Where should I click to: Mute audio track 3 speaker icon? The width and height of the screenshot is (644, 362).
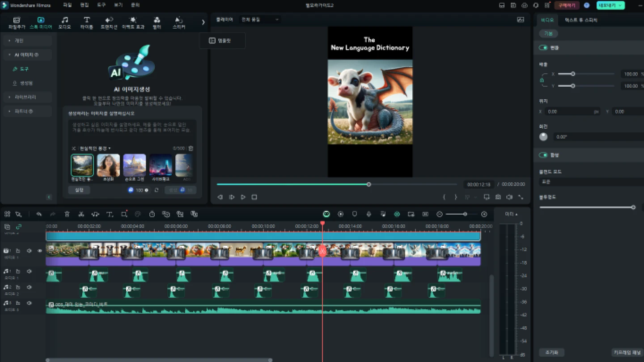pos(29,303)
